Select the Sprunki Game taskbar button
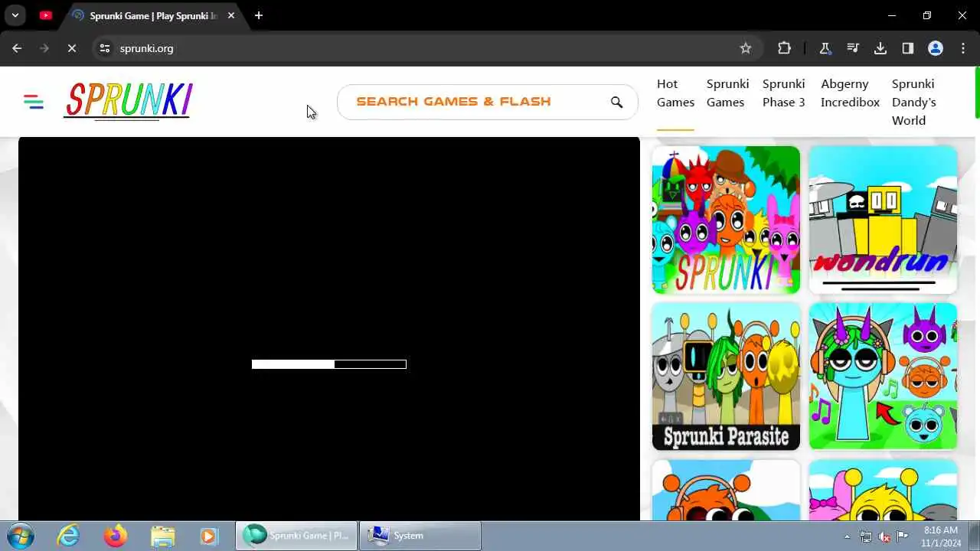The image size is (980, 551). click(x=296, y=536)
